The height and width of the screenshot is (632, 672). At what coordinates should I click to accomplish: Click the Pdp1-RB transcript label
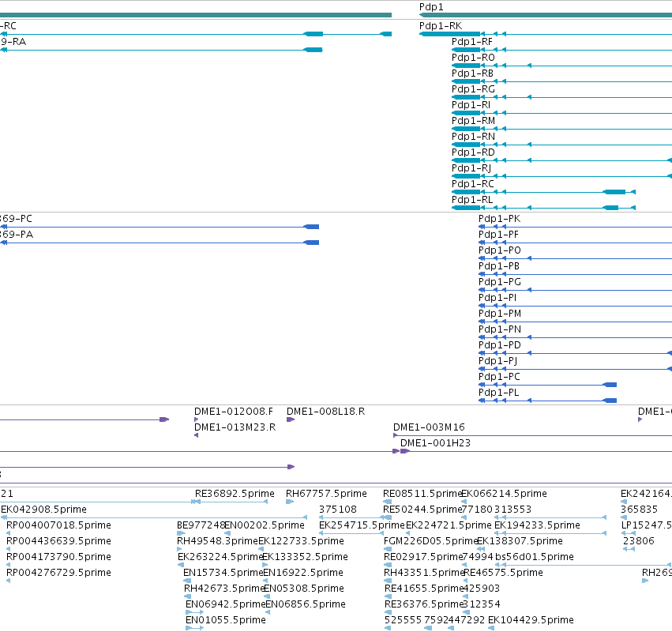[472, 73]
